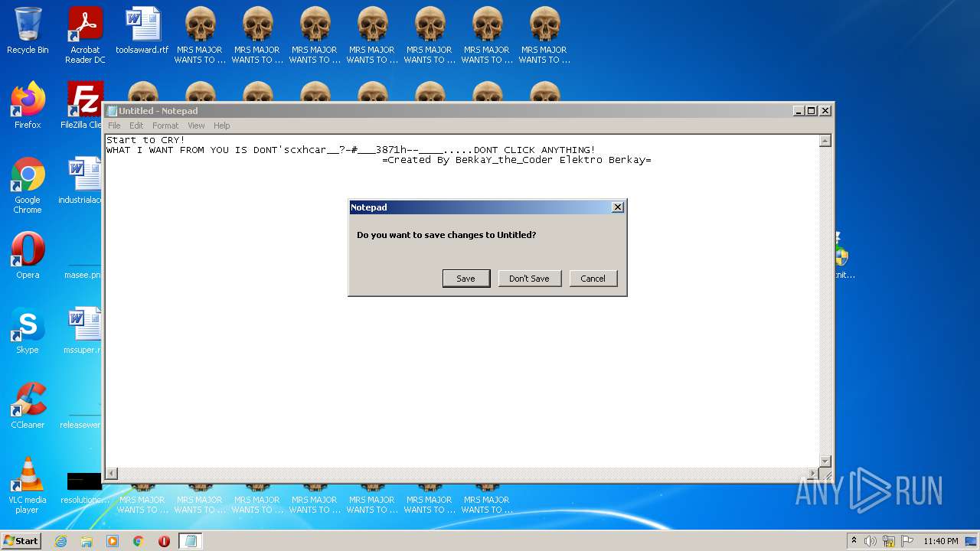Show hidden tray icons arrow
The width and height of the screenshot is (980, 551).
click(x=854, y=541)
